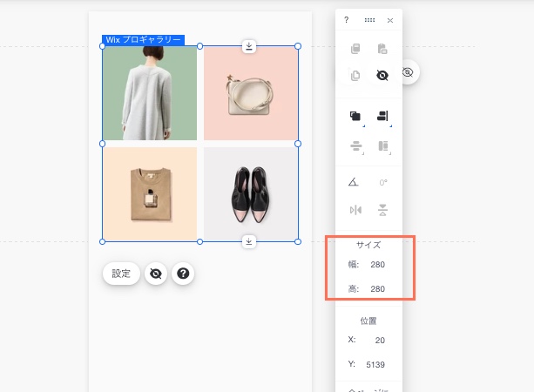Open the align options dropdown
The width and height of the screenshot is (534, 392).
[x=382, y=117]
